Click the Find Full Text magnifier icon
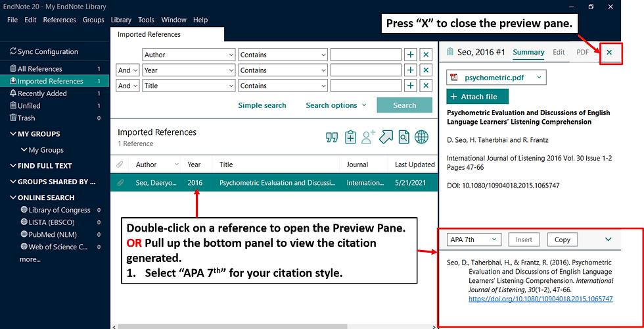644x329 pixels. pos(404,137)
